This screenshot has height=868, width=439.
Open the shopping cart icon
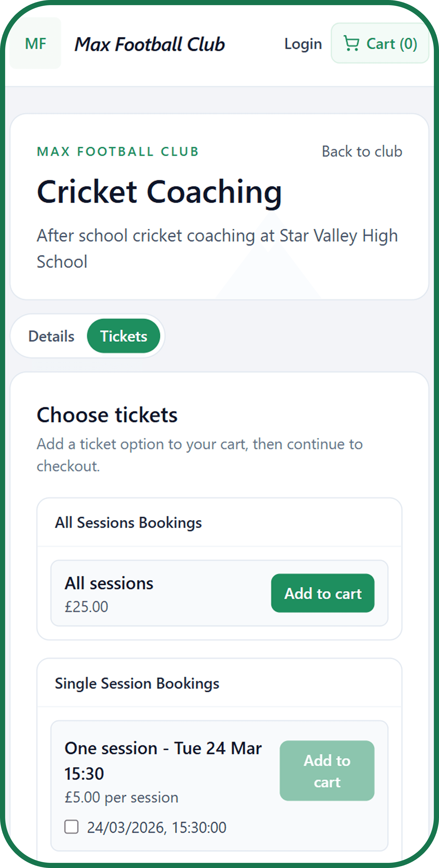tap(351, 43)
